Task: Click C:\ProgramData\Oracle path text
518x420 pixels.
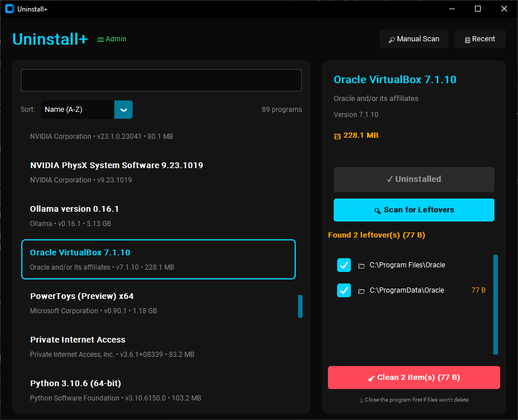Action: (x=407, y=290)
